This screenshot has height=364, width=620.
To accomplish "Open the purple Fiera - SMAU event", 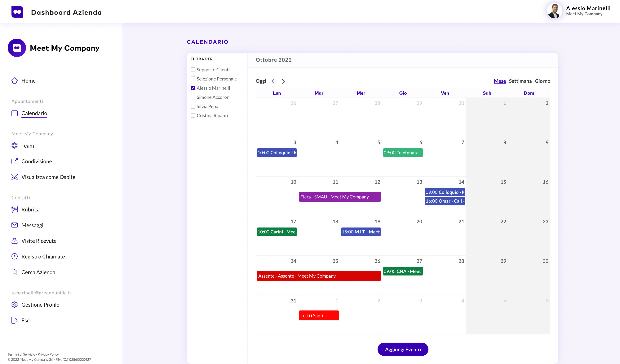I will pos(340,197).
